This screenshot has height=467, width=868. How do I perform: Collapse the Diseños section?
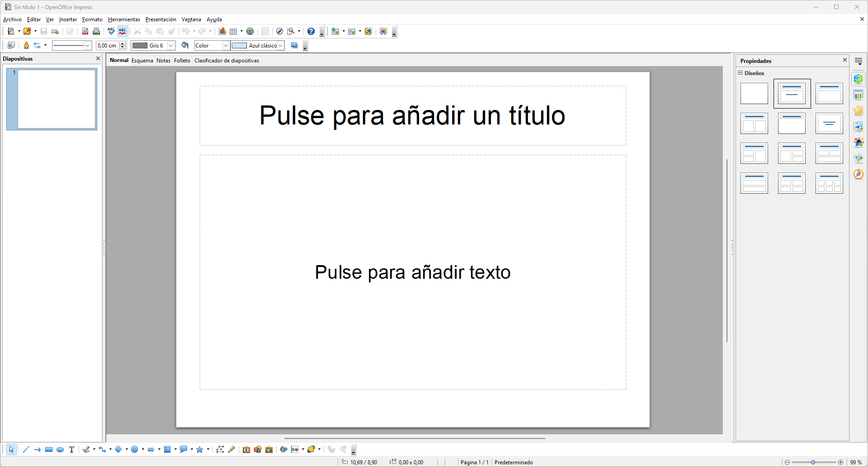741,73
